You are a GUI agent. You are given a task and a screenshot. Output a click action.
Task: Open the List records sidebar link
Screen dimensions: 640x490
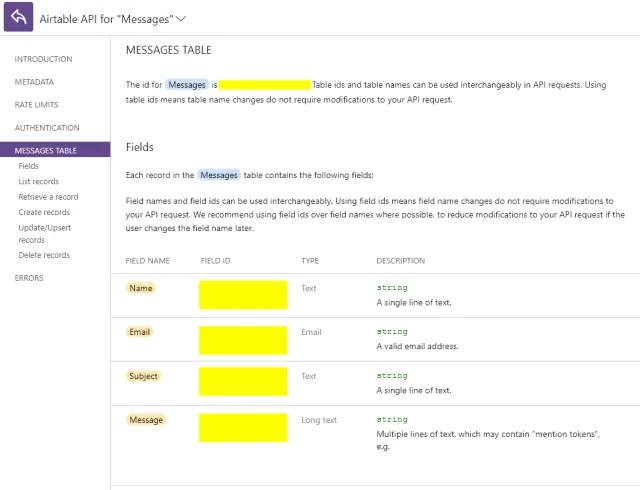pyautogui.click(x=38, y=181)
